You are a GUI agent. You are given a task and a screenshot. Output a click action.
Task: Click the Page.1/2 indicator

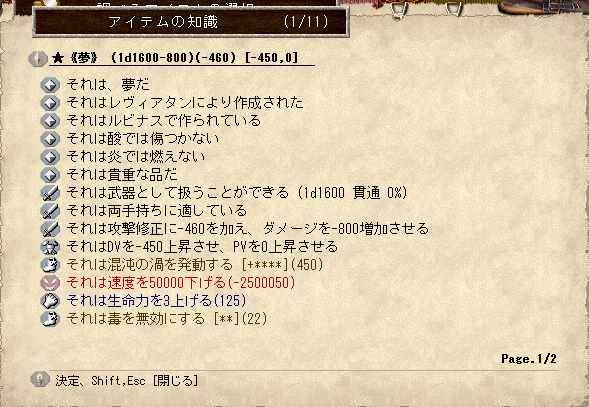click(529, 359)
